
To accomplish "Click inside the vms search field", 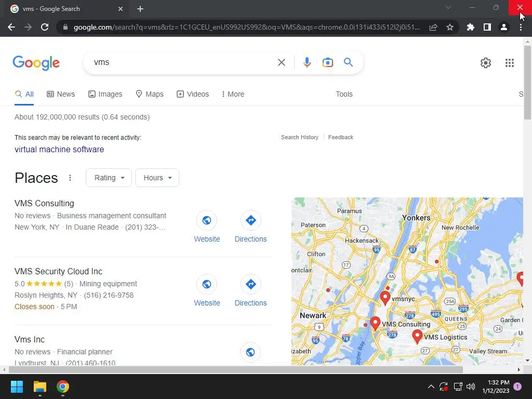I will pos(183,62).
